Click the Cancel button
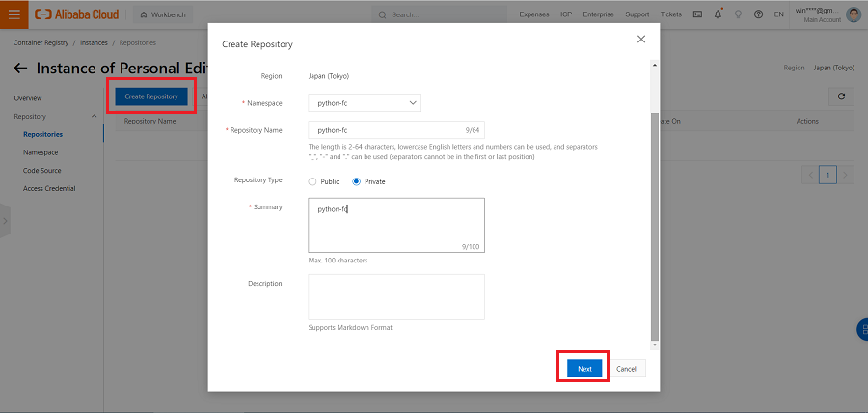 coord(626,369)
